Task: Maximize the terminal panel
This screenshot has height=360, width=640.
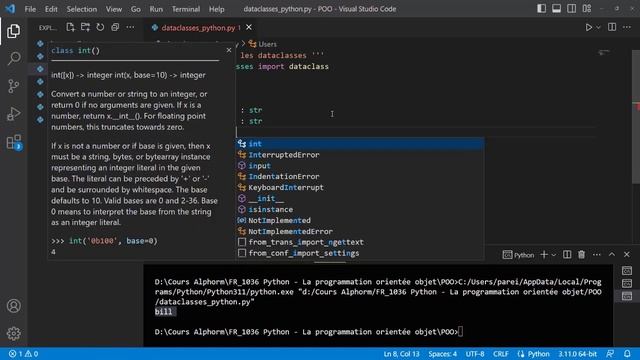Action: point(612,255)
